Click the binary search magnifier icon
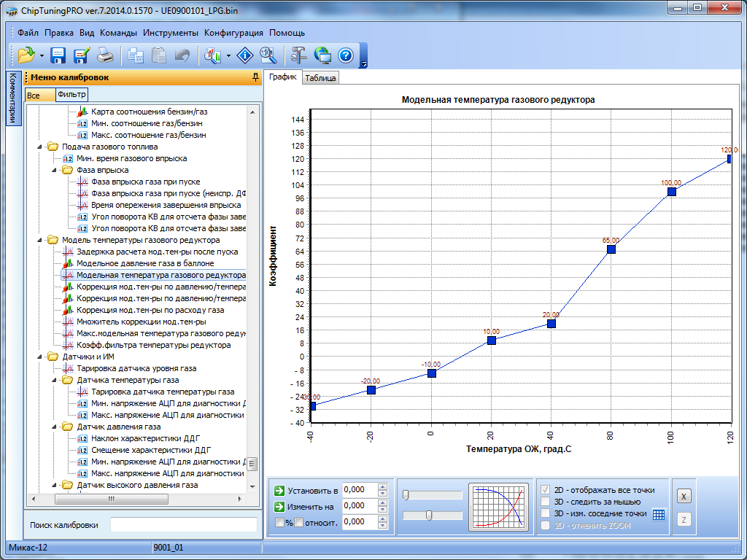The image size is (747, 560). coord(268,55)
